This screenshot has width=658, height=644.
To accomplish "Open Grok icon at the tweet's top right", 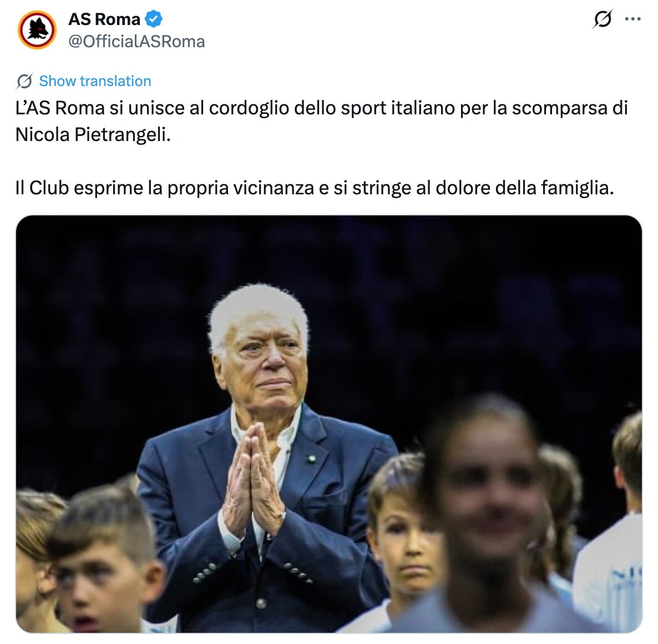I will point(603,19).
